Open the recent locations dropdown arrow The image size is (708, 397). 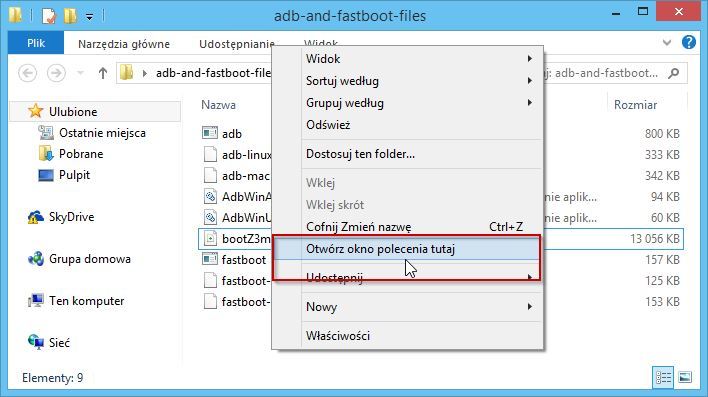80,73
